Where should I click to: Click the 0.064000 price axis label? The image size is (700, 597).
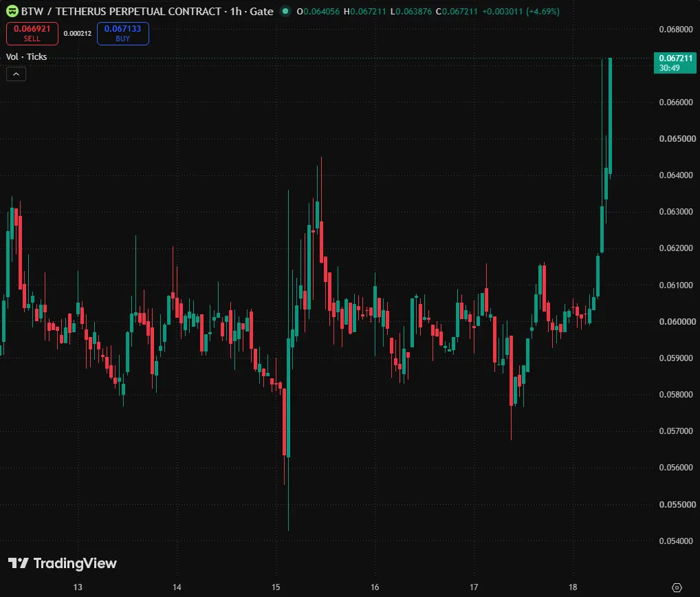[x=677, y=175]
